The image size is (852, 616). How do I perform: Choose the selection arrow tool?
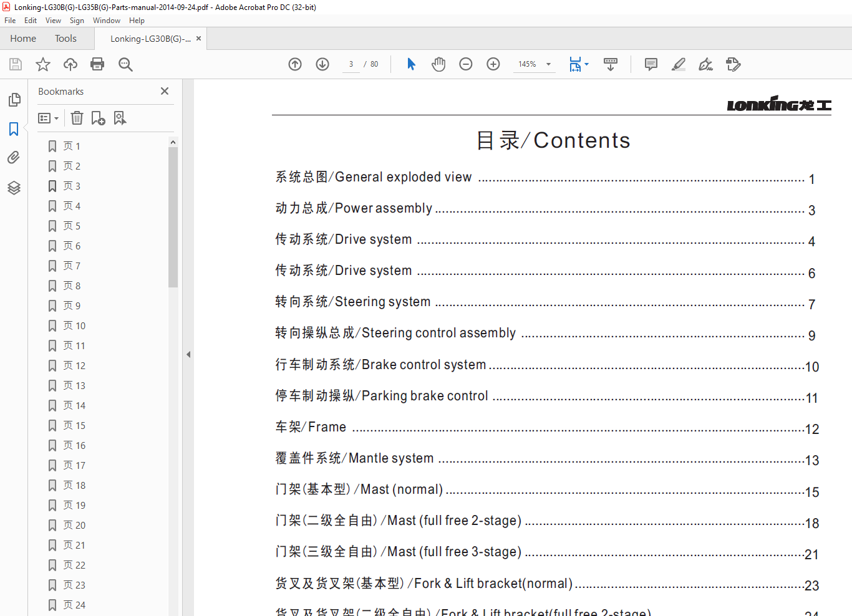click(x=411, y=64)
